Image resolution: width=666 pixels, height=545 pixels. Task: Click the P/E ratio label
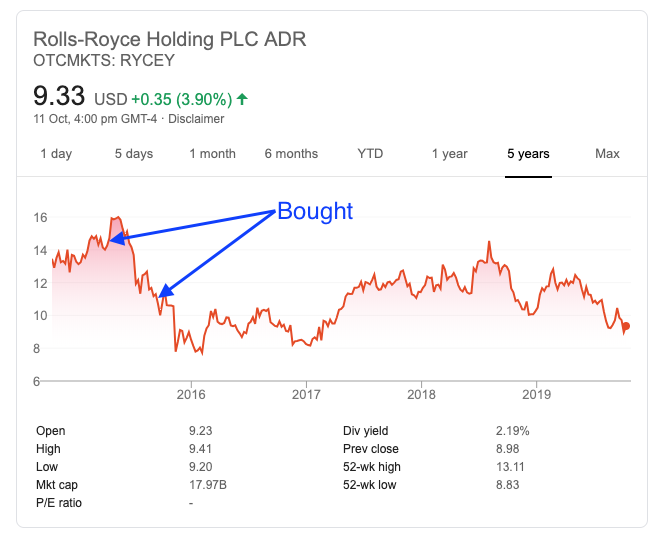[59, 503]
